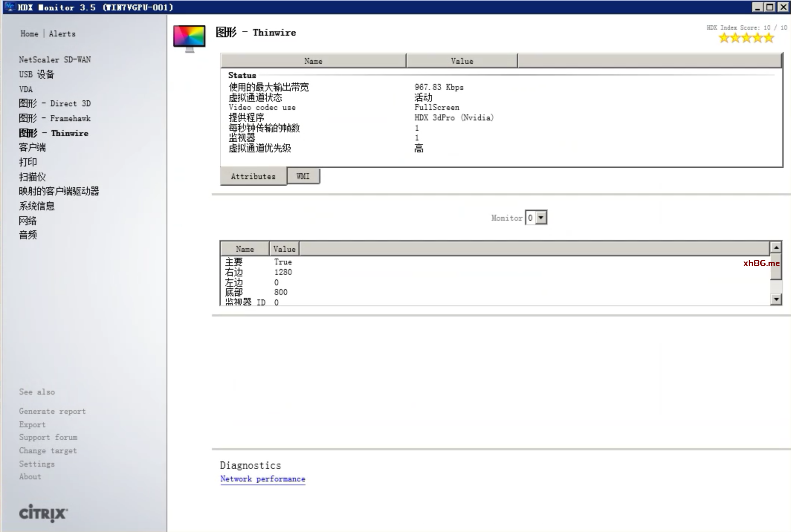Click the HDX Index Score stars
Screen dimensions: 791x532
click(x=746, y=38)
